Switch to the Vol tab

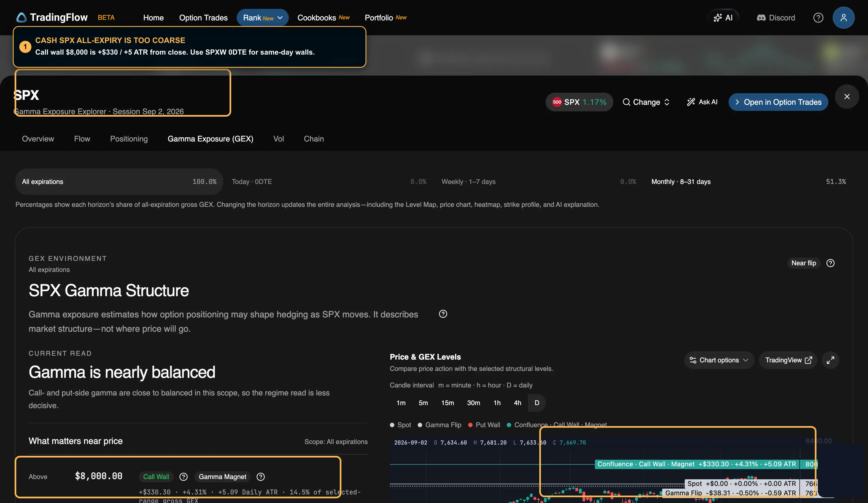(x=279, y=139)
